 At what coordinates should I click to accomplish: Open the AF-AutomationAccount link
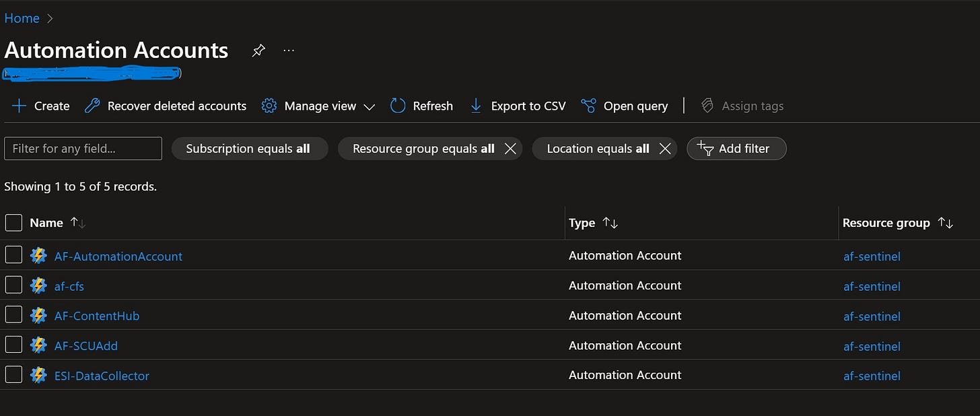(118, 256)
